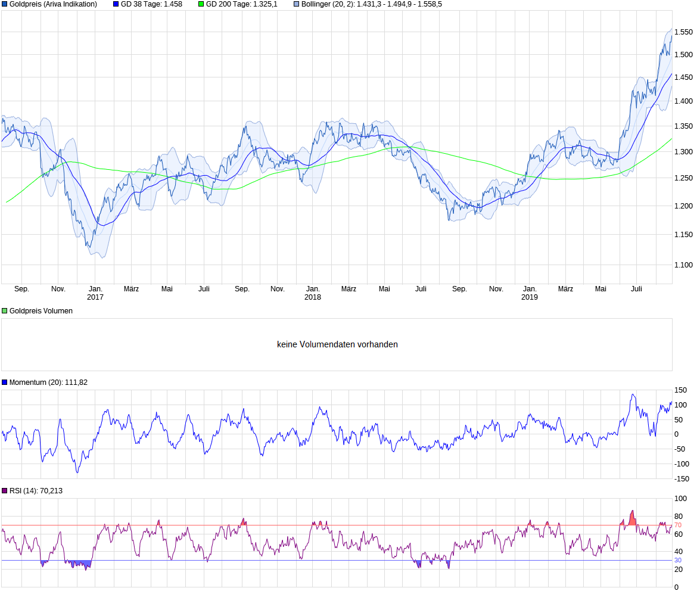Click the 1.300 price axis value
The height and width of the screenshot is (594, 700).
[683, 152]
